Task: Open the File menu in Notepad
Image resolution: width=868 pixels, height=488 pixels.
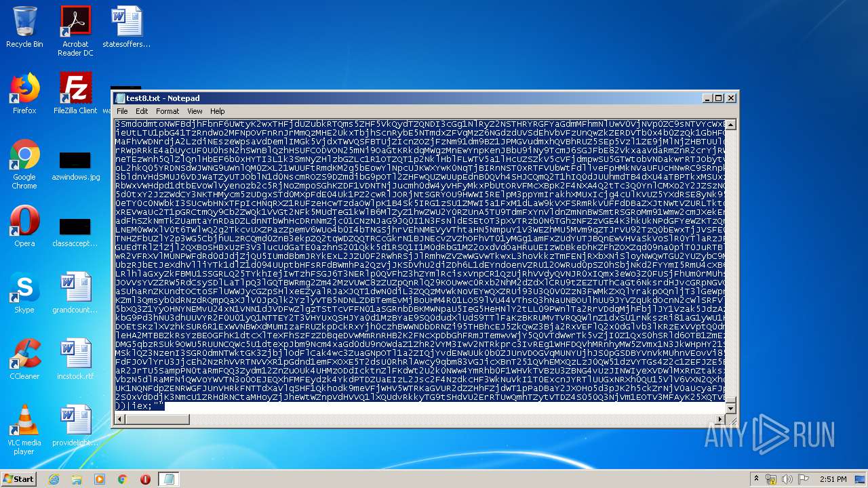Action: point(122,111)
